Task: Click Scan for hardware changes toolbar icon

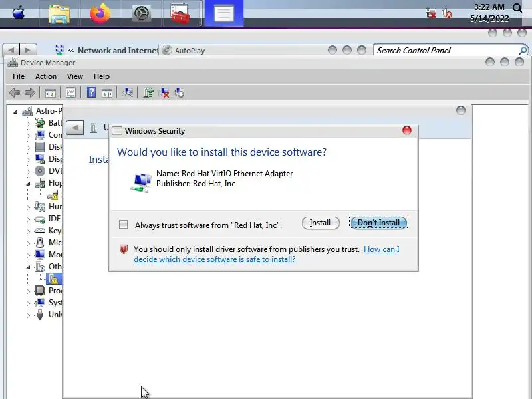Action: click(128, 92)
